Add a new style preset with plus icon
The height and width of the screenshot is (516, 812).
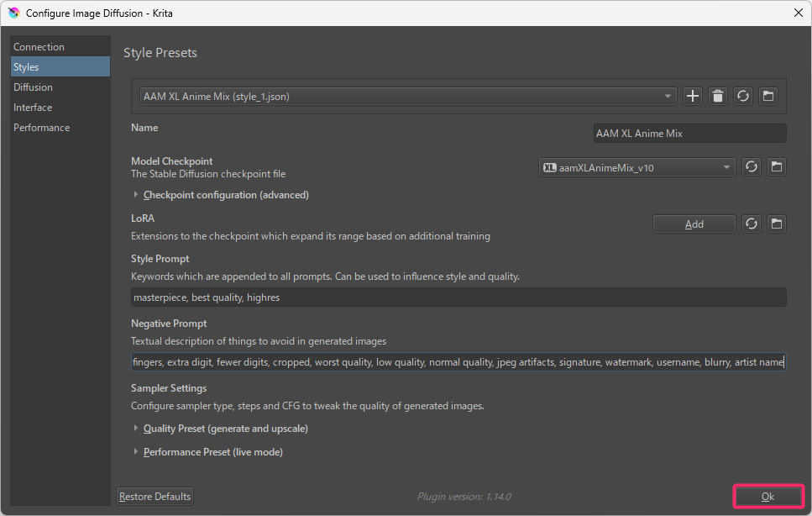(693, 97)
